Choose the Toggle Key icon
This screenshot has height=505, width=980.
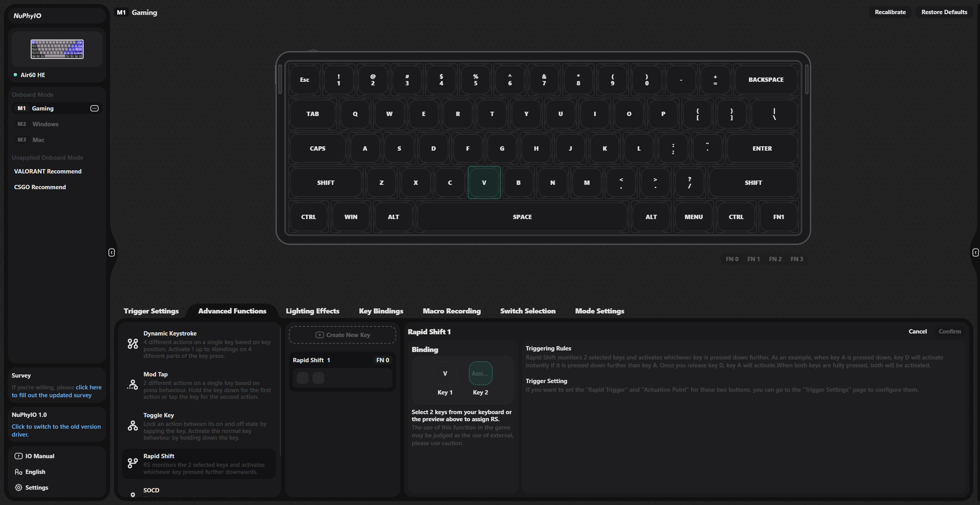click(133, 426)
